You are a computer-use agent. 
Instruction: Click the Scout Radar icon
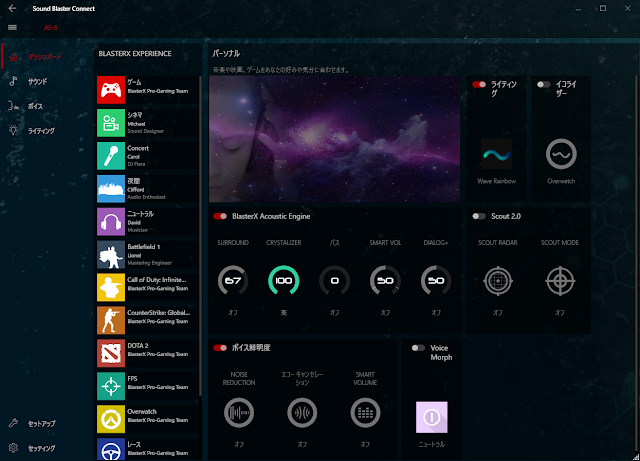click(x=498, y=281)
